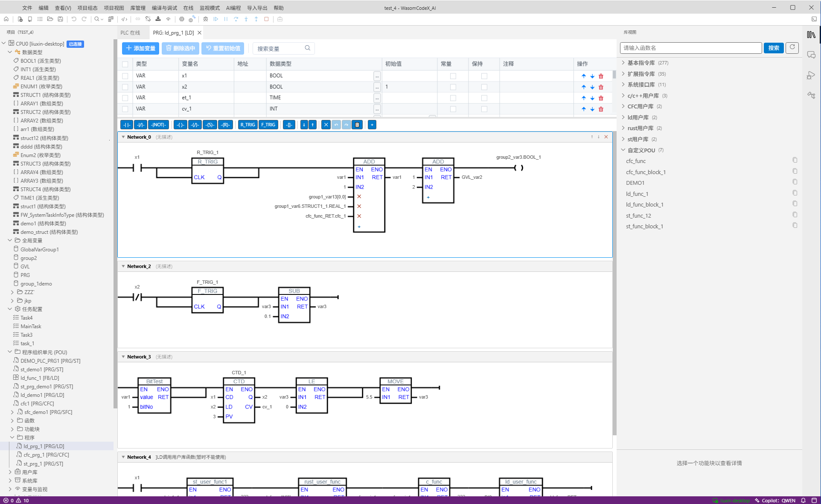Click the stop square debug icon
This screenshot has height=504, width=821.
pyautogui.click(x=267, y=19)
